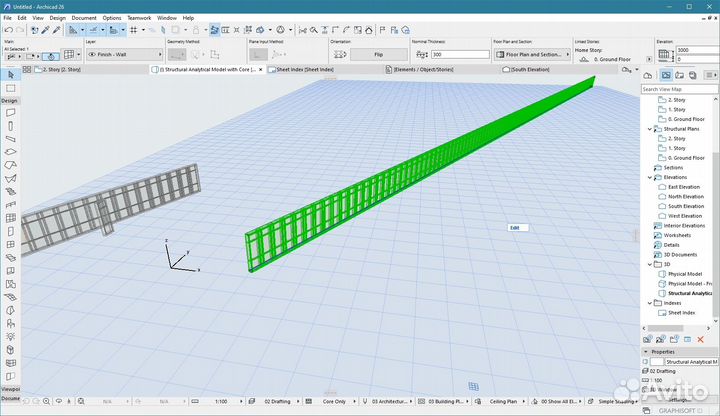720x416 pixels.
Task: Open Floor Plan and Section dropdown
Action: tap(532, 55)
